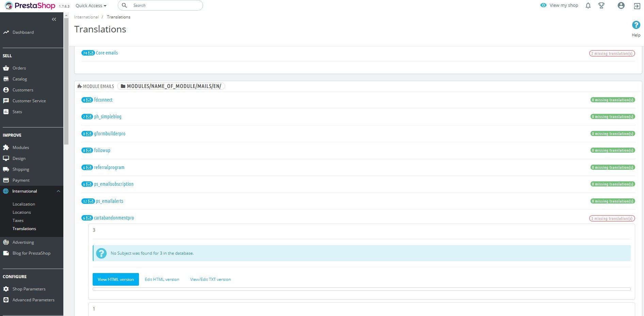The image size is (644, 316).
Task: Switch to View/Edit TXT version tab
Action: pos(210,280)
